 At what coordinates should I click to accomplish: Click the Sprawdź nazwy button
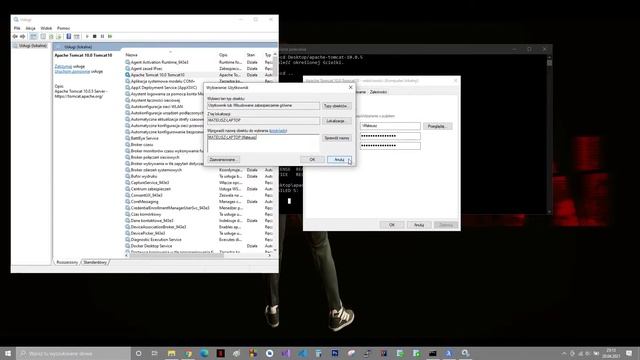[x=336, y=138]
